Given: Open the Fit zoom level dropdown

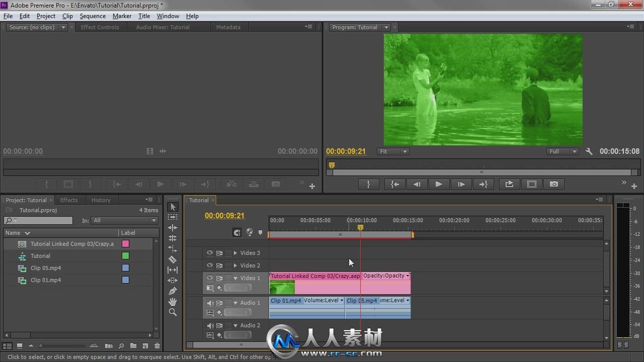Looking at the screenshot, I should 393,151.
